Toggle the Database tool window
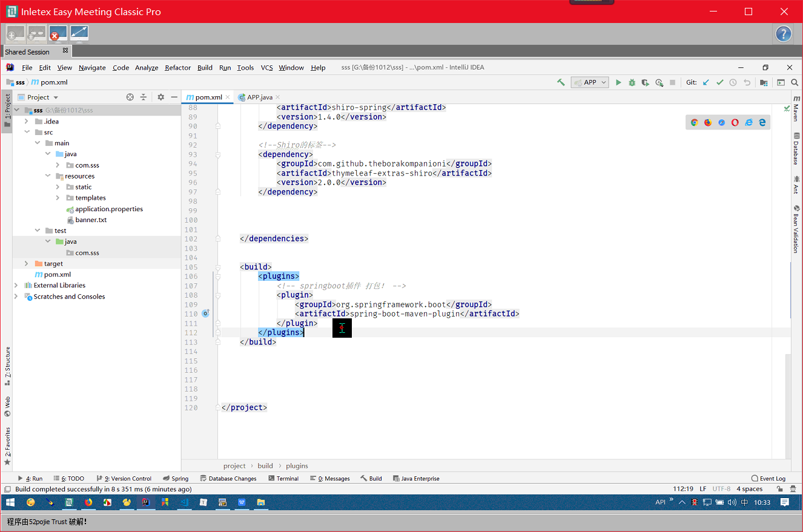 pyautogui.click(x=796, y=149)
